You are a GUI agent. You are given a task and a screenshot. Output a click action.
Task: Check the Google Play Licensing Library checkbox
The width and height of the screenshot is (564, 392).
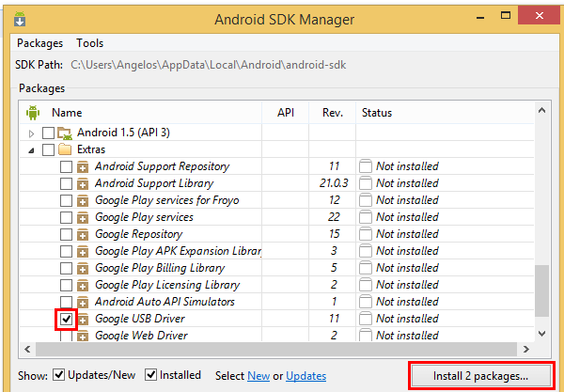[66, 285]
